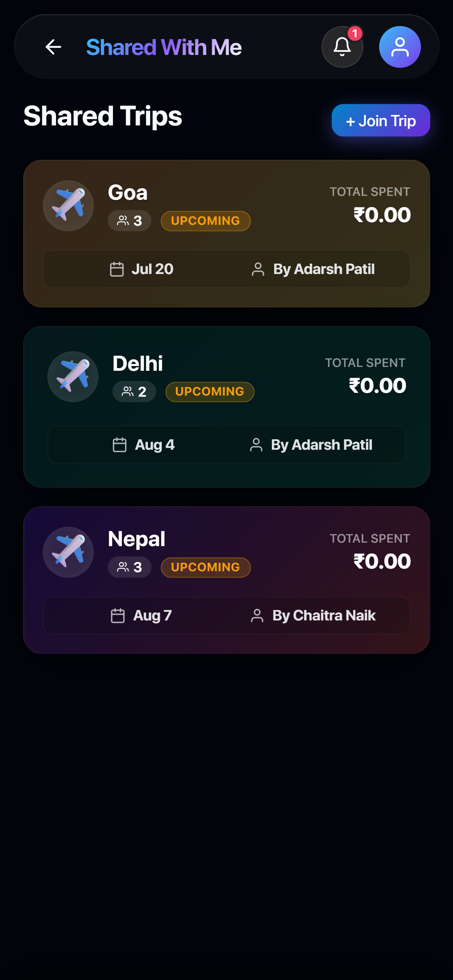Click the person icon by Chaitra Naik
This screenshot has width=453, height=980.
pyautogui.click(x=257, y=615)
